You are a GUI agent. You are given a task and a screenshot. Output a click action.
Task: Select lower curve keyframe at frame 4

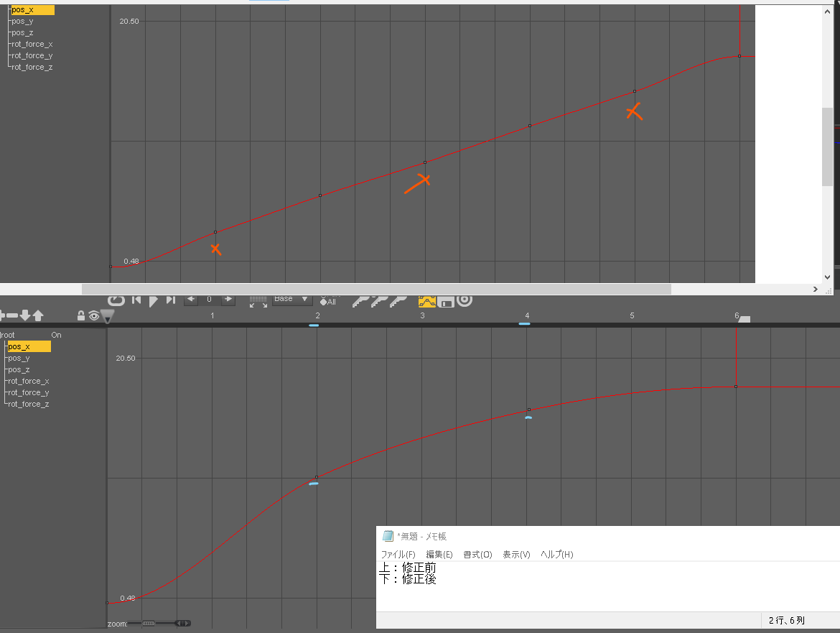[x=529, y=410]
